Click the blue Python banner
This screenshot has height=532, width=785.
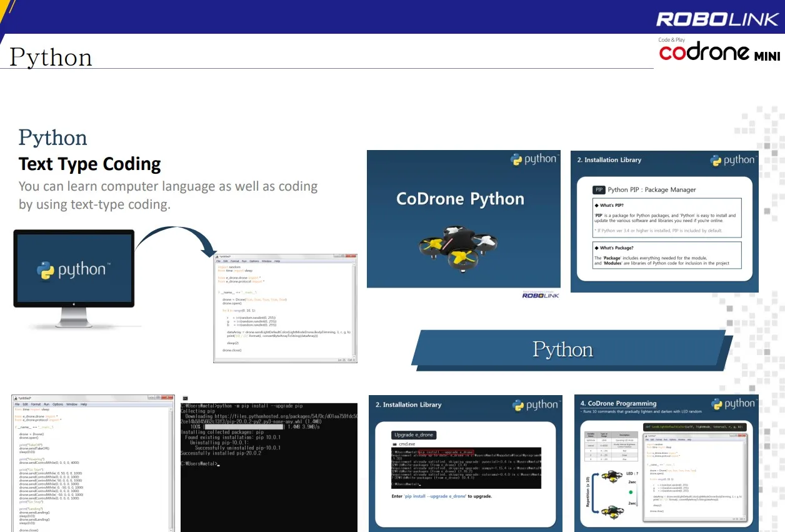point(562,349)
